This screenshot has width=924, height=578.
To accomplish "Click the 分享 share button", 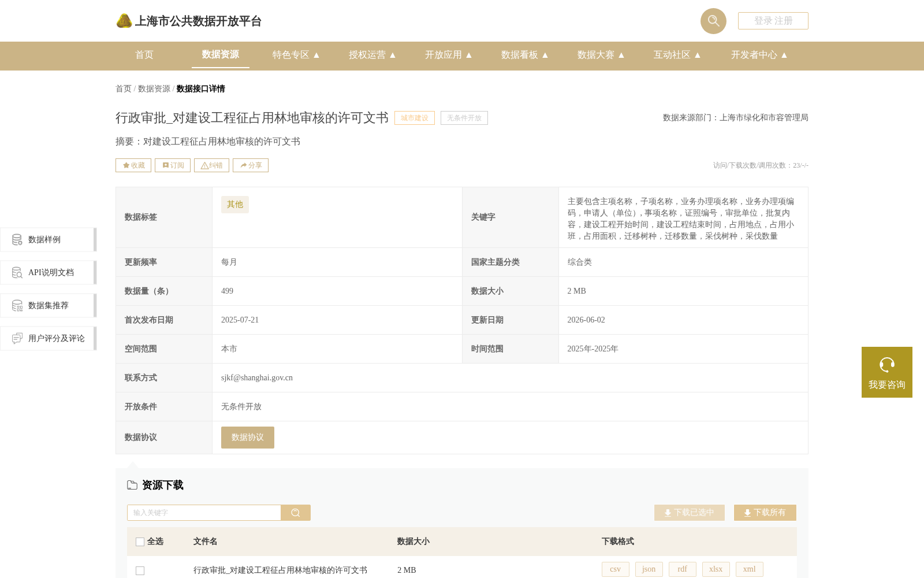I will pos(251,165).
